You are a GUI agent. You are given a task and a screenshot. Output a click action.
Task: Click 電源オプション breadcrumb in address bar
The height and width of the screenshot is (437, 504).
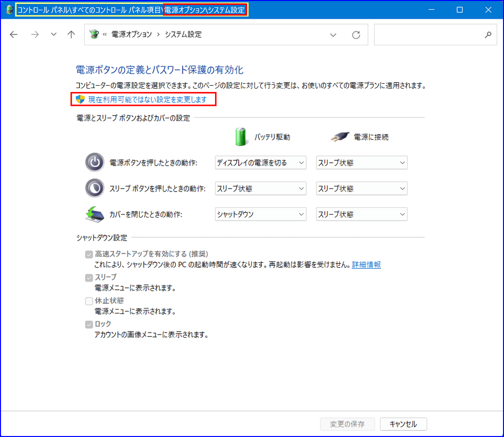click(x=132, y=34)
